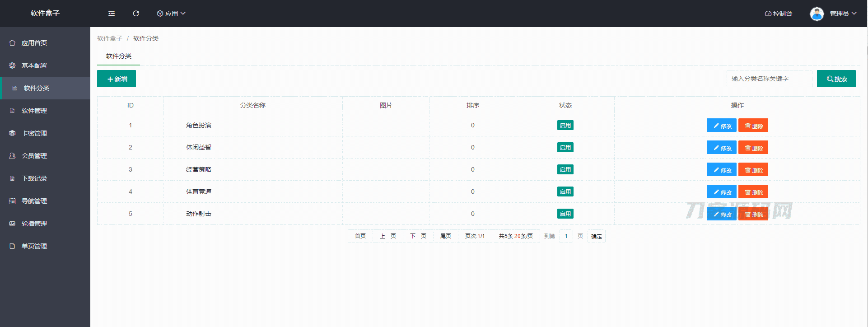The width and height of the screenshot is (868, 327).
Task: Open 基本配置 in sidebar
Action: point(45,65)
